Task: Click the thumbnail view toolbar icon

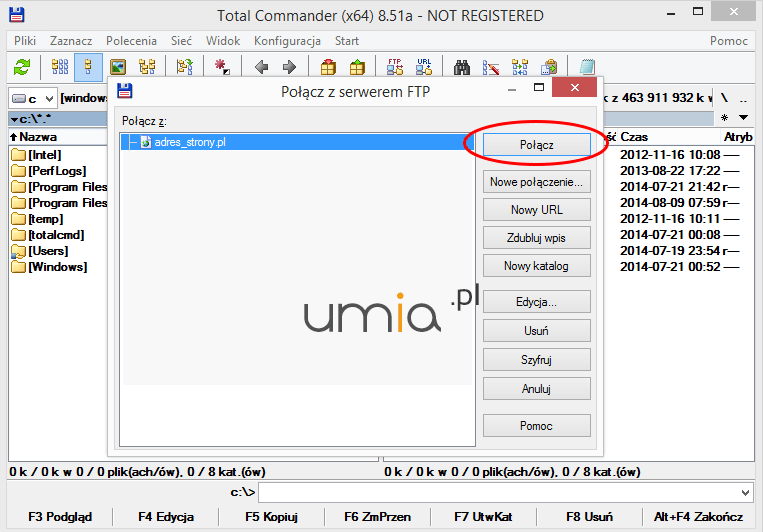Action: coord(118,67)
